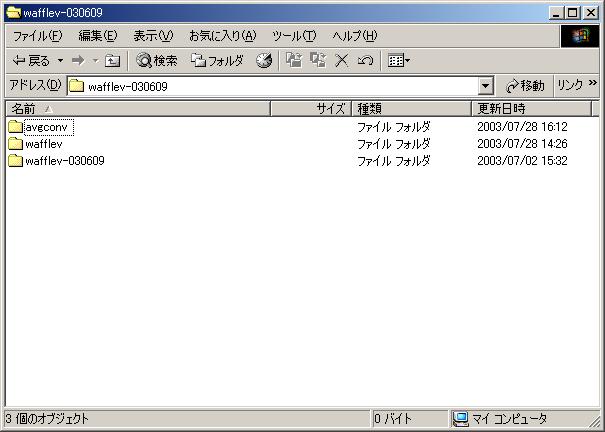Open the 編集(E) menu
This screenshot has width=605, height=432.
[98, 36]
